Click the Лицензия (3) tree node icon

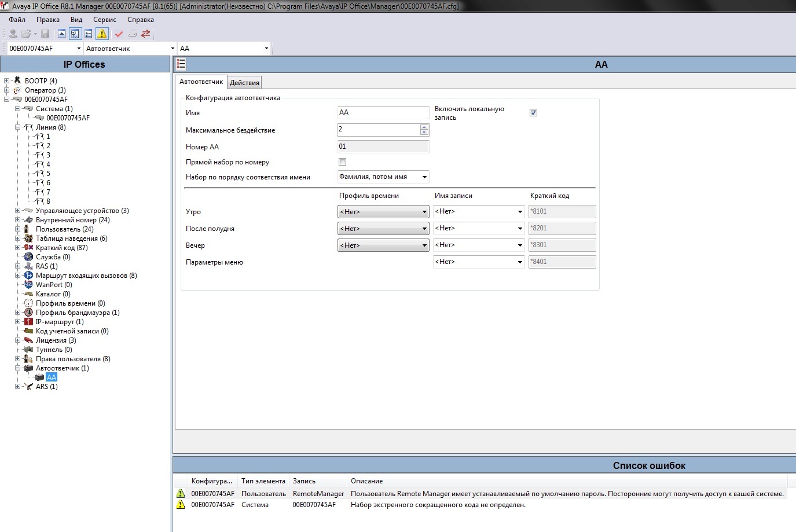coord(28,340)
